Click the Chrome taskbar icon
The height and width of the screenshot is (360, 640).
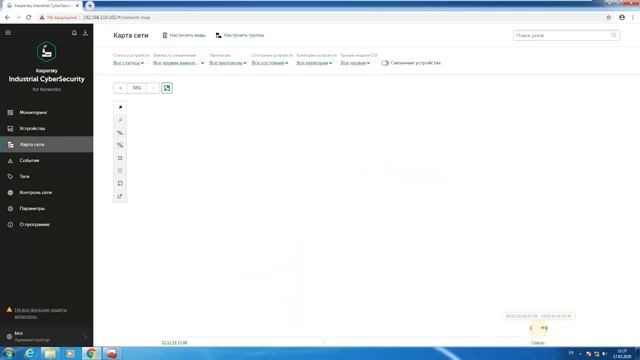point(91,353)
